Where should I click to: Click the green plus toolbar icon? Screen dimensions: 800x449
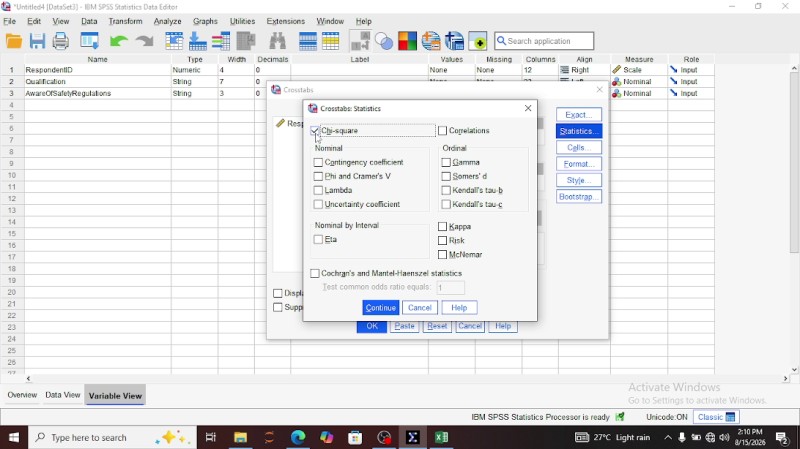479,41
